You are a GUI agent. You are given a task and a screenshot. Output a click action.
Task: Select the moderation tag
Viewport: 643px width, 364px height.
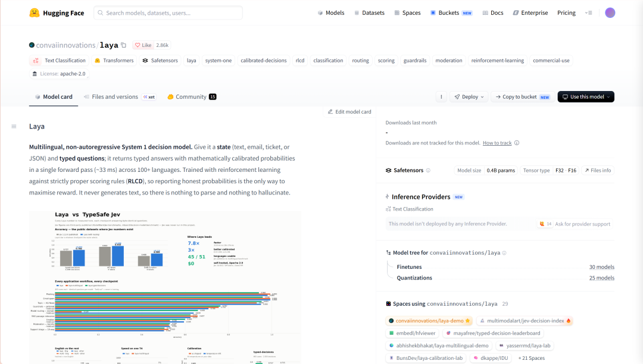pos(449,61)
